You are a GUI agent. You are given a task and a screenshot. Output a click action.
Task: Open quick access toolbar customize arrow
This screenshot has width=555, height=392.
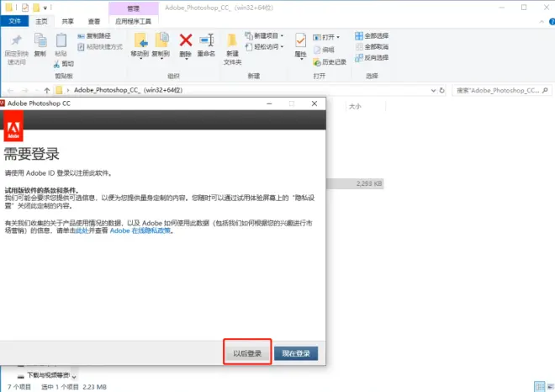(45, 8)
